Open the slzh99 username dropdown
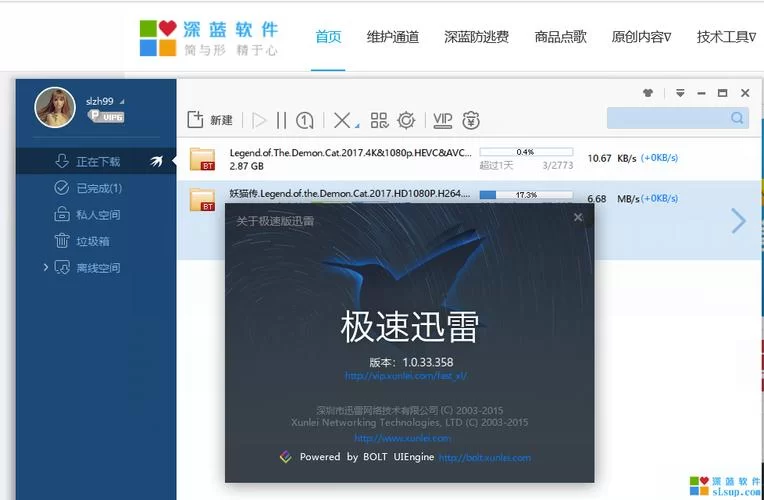Viewport: 764px width, 500px height. pos(105,101)
